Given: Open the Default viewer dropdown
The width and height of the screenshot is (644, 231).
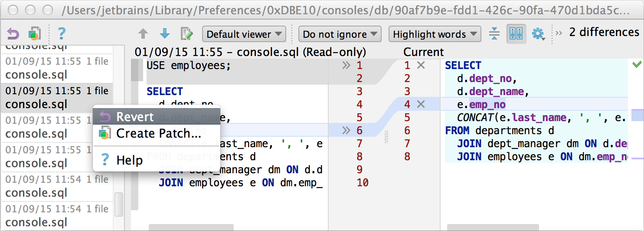Looking at the screenshot, I should 244,34.
